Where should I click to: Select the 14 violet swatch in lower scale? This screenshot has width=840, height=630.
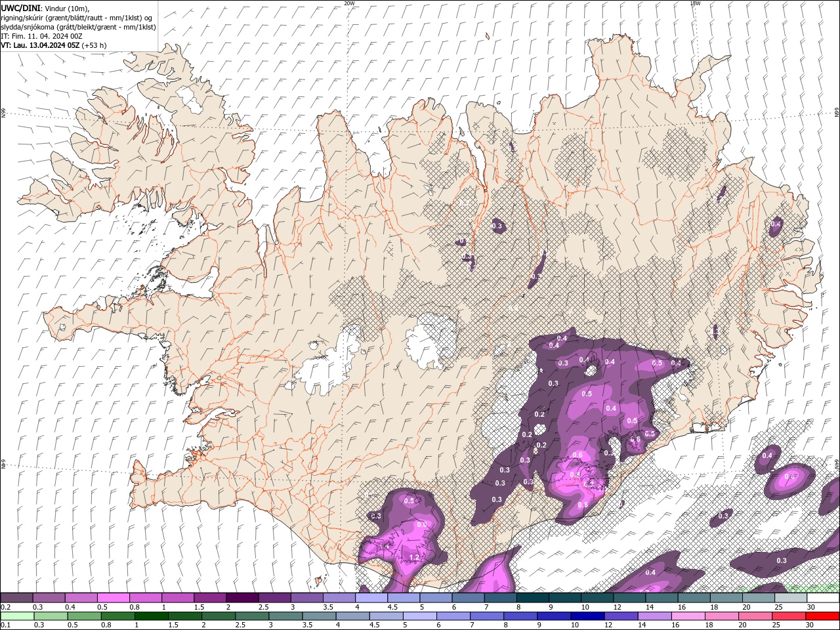654,616
